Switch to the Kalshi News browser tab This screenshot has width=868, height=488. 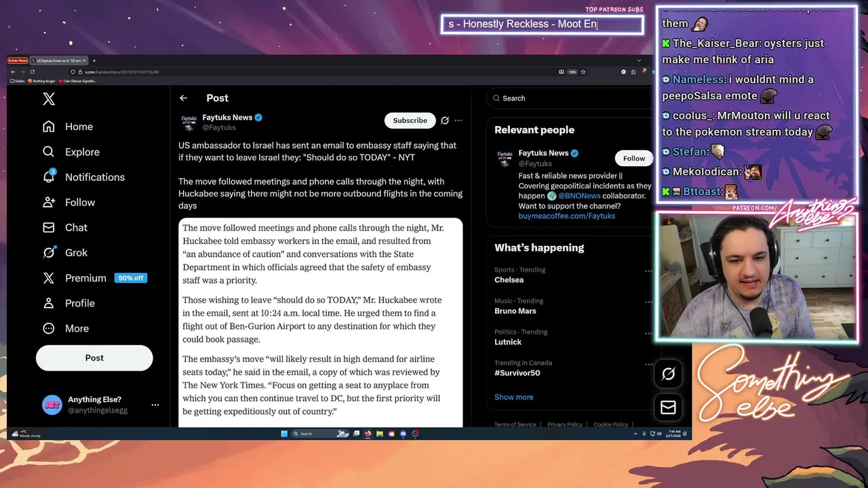point(18,61)
